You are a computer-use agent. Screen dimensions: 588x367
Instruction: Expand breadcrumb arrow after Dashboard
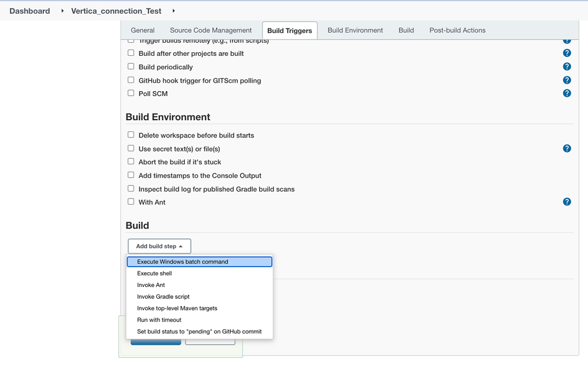(x=62, y=11)
